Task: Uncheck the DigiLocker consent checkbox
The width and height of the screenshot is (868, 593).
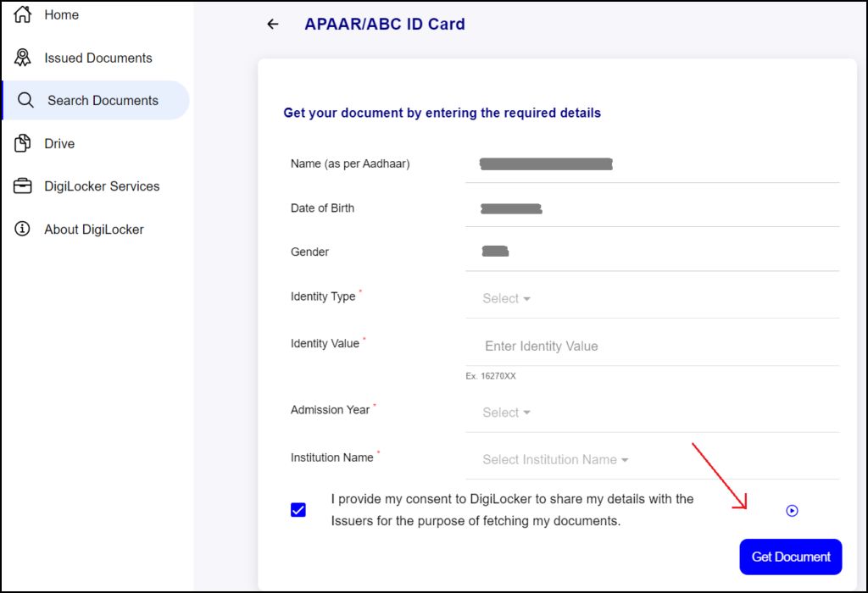Action: point(298,509)
